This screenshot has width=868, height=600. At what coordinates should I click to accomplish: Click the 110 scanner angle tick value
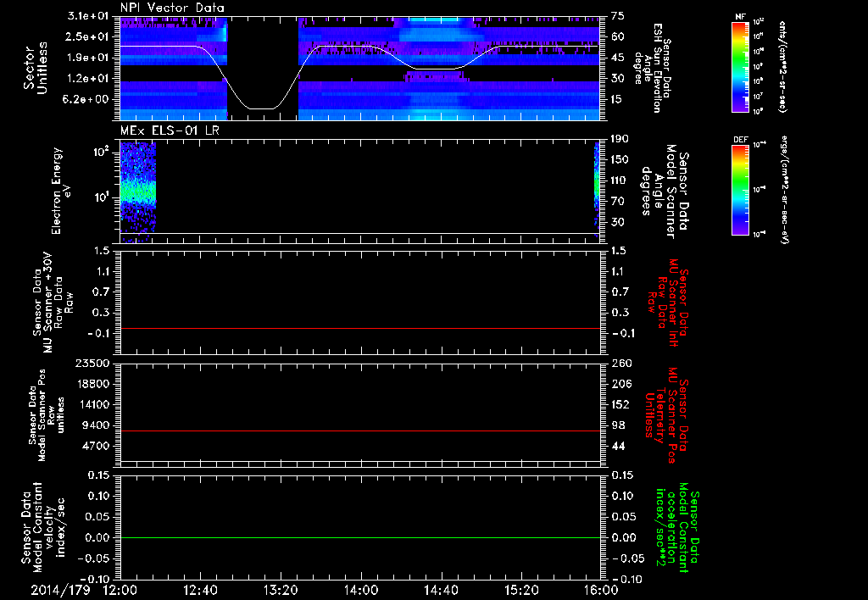[620, 181]
